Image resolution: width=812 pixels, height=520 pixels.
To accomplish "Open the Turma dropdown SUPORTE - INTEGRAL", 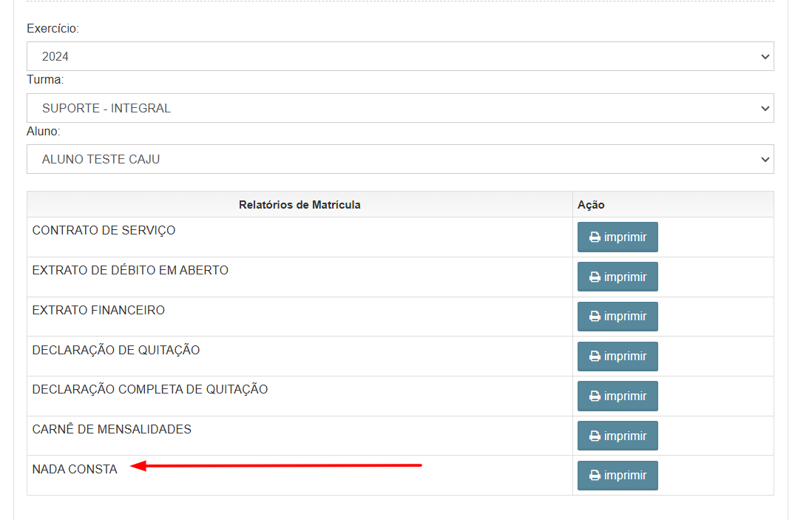I will coord(400,108).
